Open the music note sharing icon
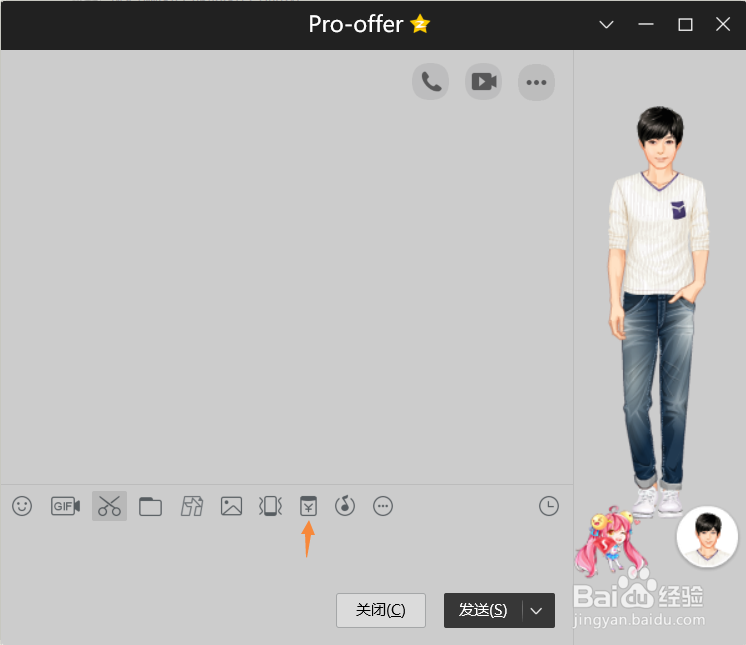Image resolution: width=746 pixels, height=645 pixels. point(345,506)
